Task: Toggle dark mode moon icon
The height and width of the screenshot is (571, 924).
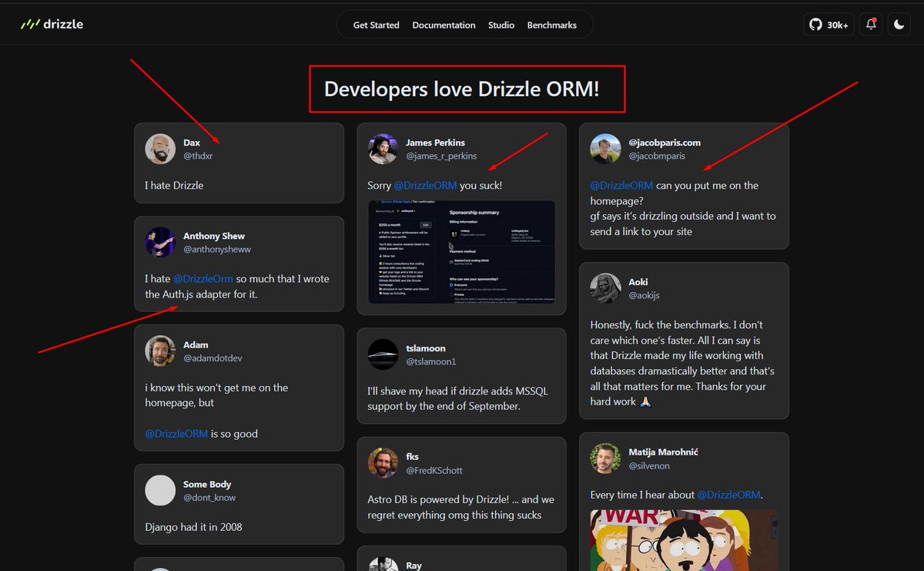Action: coord(899,25)
